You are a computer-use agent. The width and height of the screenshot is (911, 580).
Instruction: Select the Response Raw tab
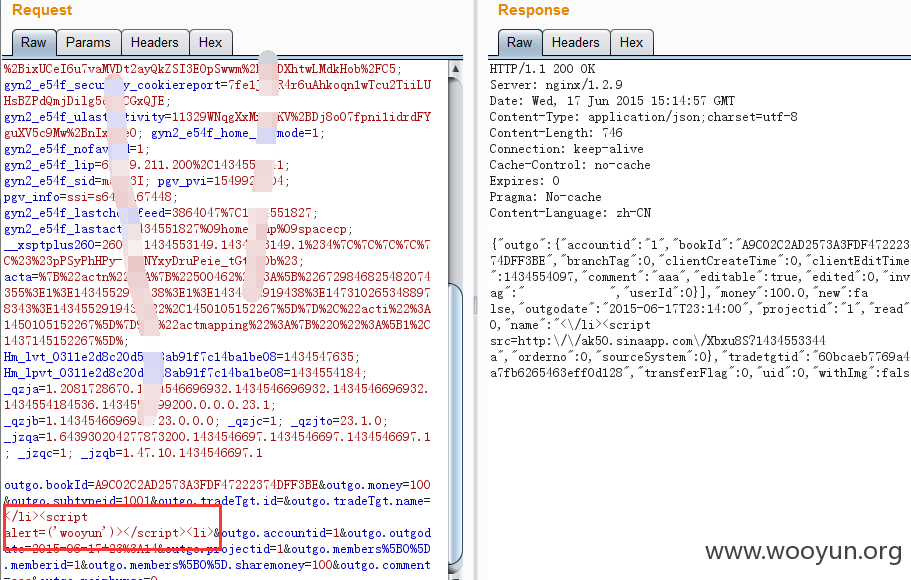519,42
